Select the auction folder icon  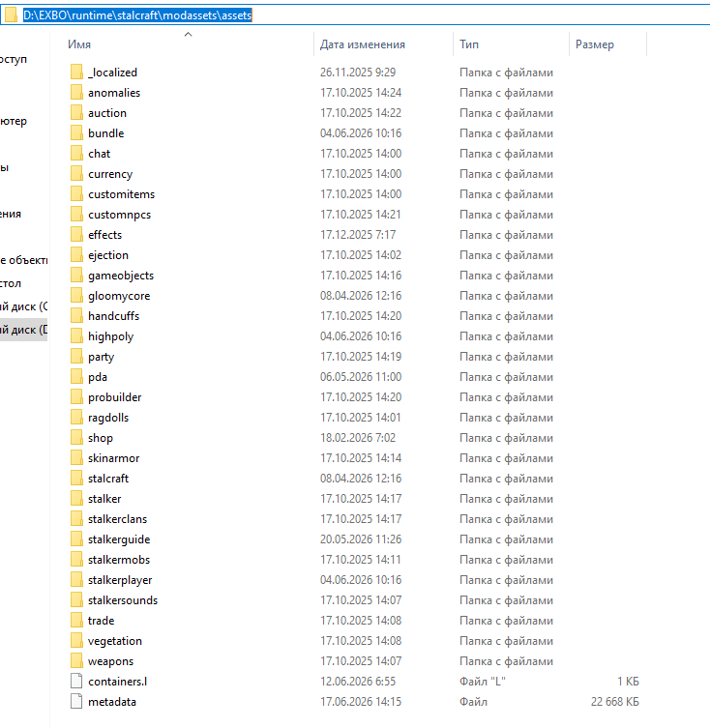pyautogui.click(x=76, y=113)
